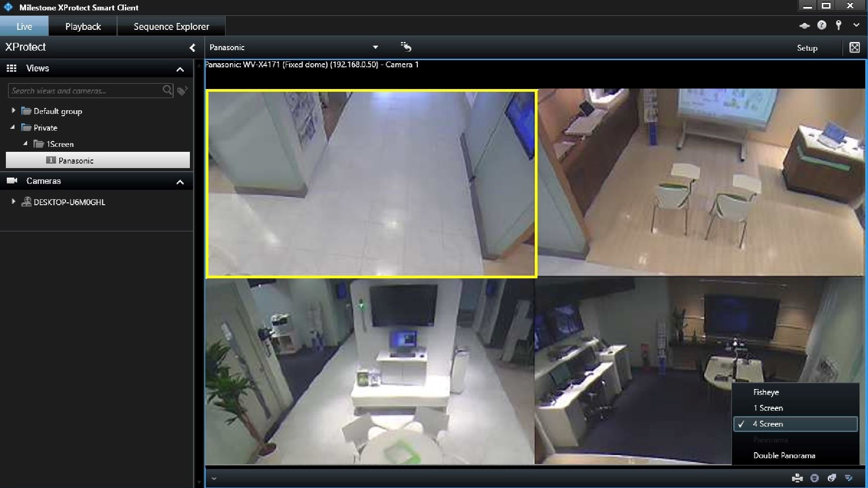Image resolution: width=868 pixels, height=488 pixels.
Task: Select the yellow-highlighted top-left camera quadrant
Action: [372, 184]
